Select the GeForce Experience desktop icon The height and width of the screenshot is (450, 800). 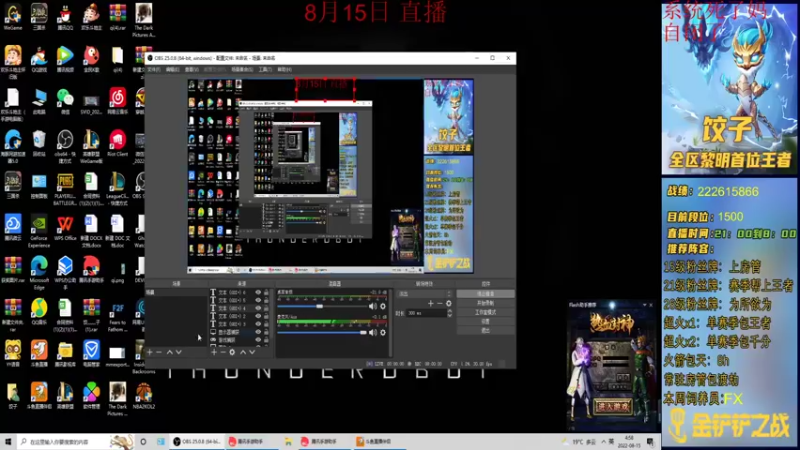pyautogui.click(x=39, y=231)
